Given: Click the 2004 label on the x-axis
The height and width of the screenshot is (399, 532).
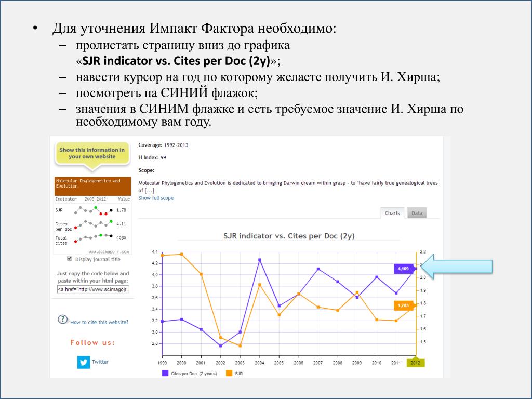Looking at the screenshot, I should [259, 363].
